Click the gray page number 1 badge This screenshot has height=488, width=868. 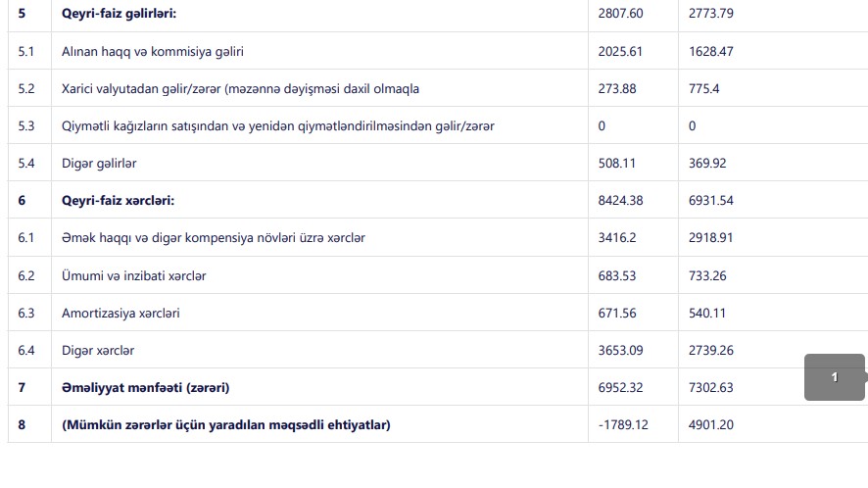pyautogui.click(x=834, y=377)
